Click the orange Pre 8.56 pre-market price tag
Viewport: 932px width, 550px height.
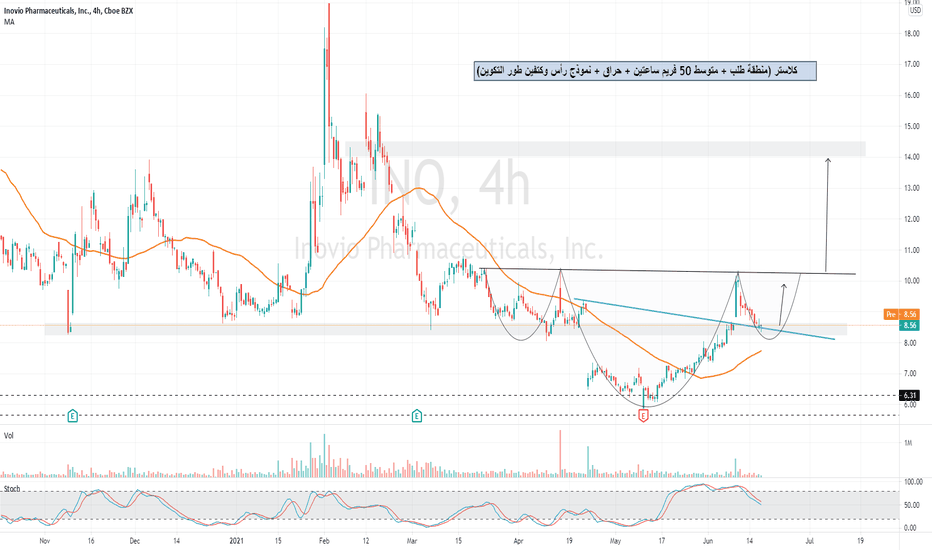tap(900, 315)
